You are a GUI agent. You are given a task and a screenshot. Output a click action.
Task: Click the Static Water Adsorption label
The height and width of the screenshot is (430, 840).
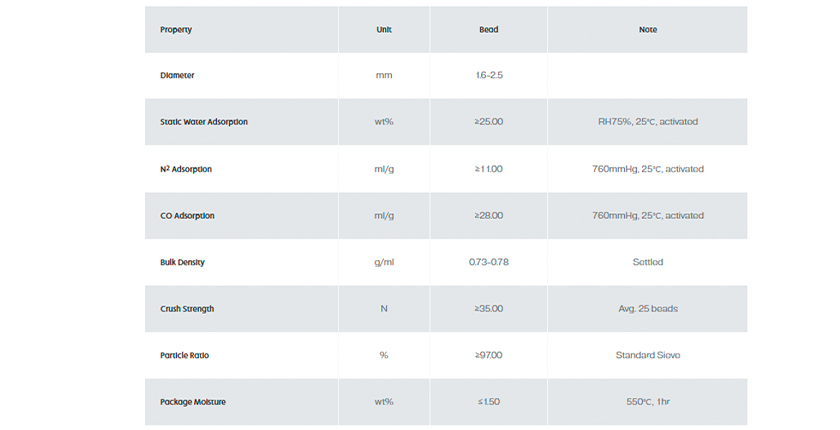pos(203,122)
